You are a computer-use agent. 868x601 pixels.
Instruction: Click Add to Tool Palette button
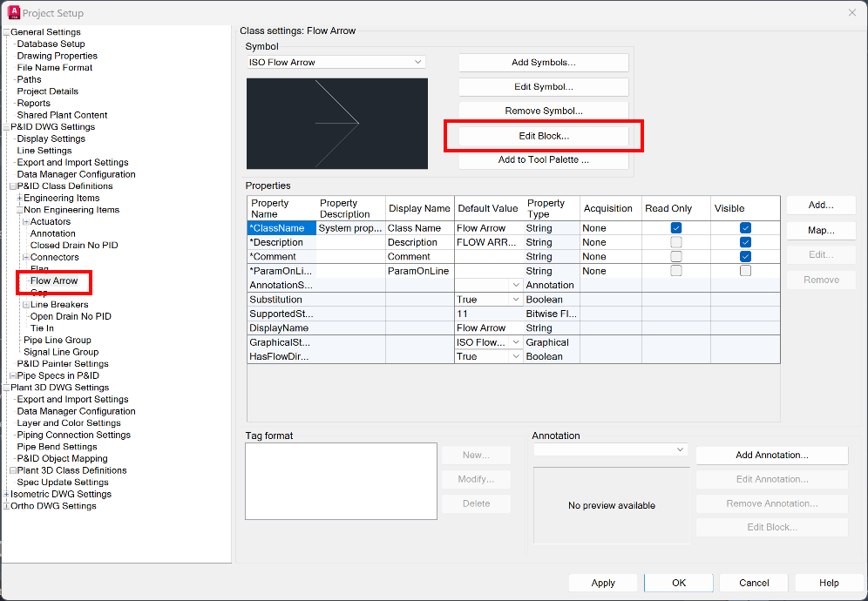tap(544, 160)
